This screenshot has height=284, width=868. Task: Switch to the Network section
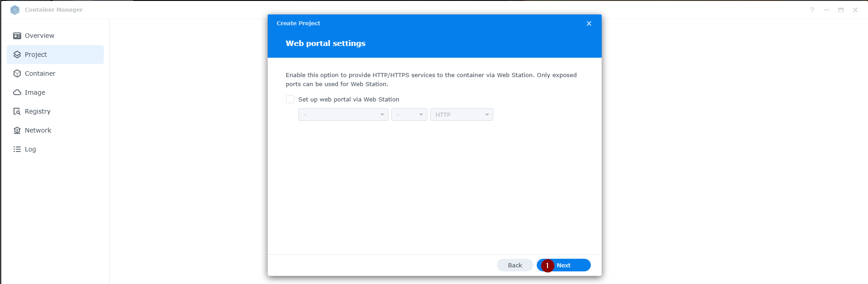(38, 130)
